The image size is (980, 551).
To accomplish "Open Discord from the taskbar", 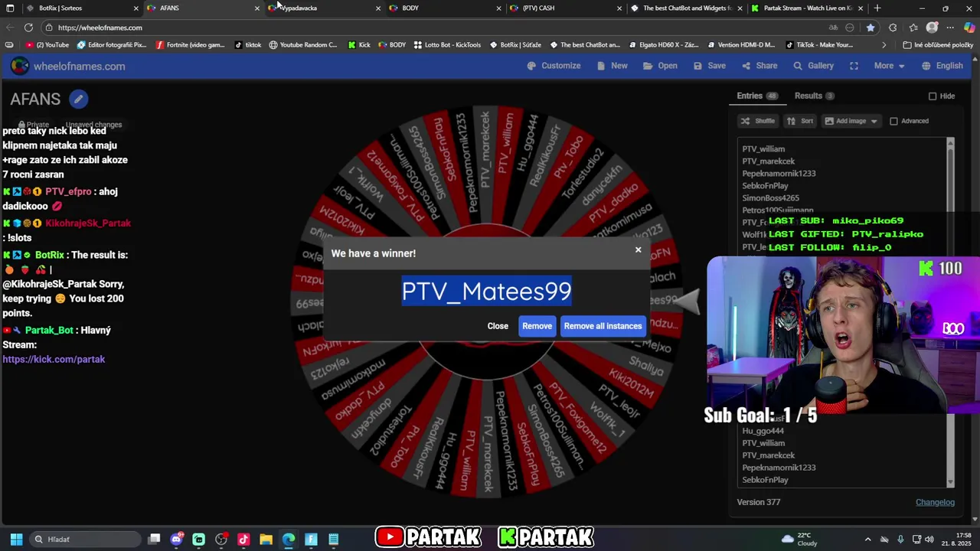I will click(177, 540).
